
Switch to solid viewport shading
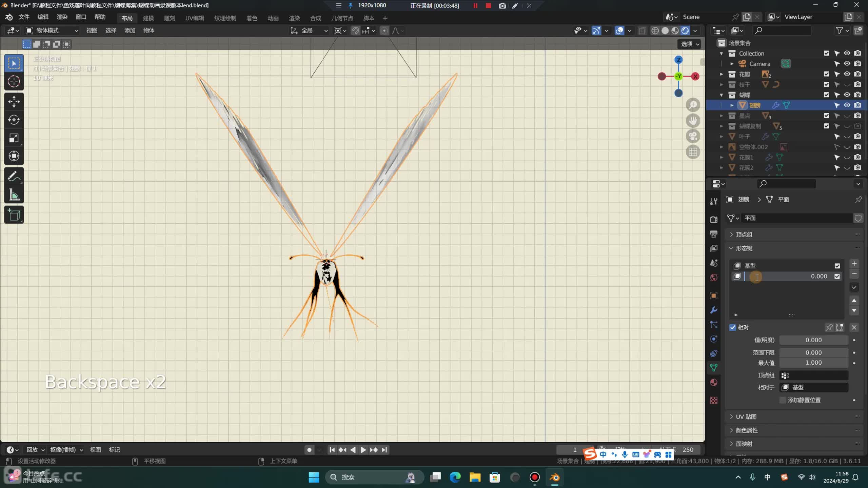pos(665,31)
